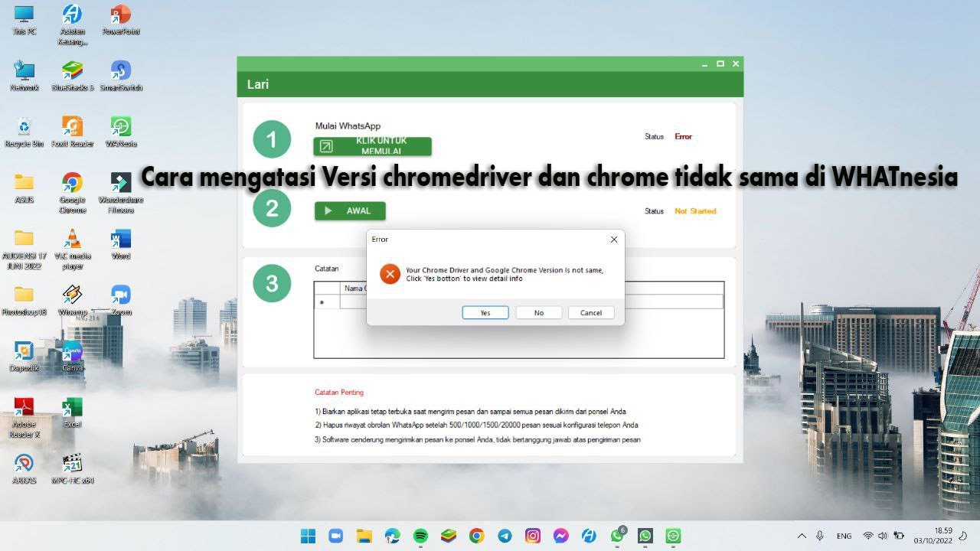Open Asisten Keuangan desktop shortcut
The height and width of the screenshot is (551, 980).
[73, 24]
